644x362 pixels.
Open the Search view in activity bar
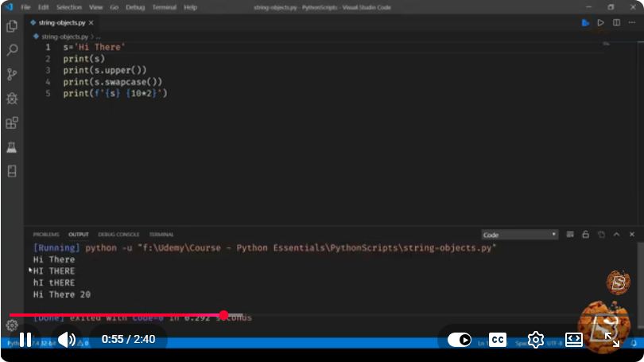[x=12, y=50]
